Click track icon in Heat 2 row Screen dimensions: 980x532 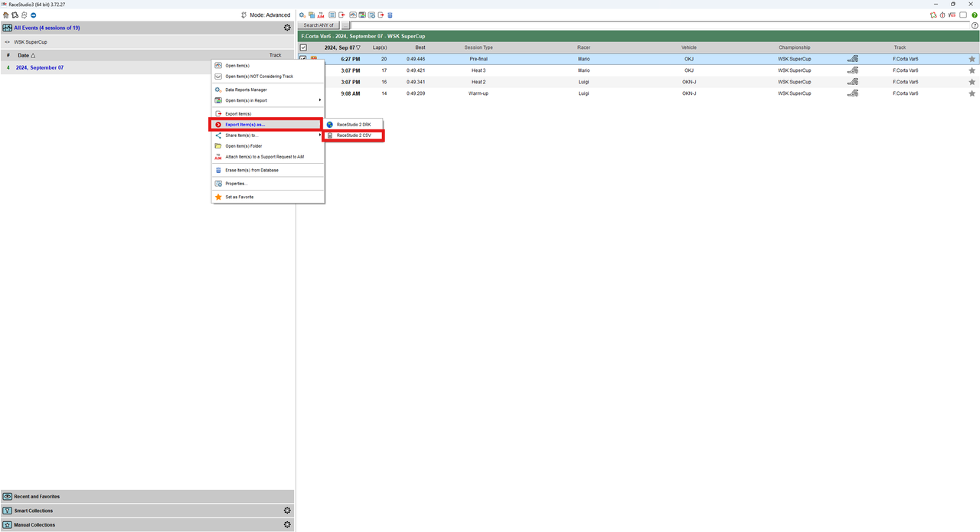tap(852, 82)
